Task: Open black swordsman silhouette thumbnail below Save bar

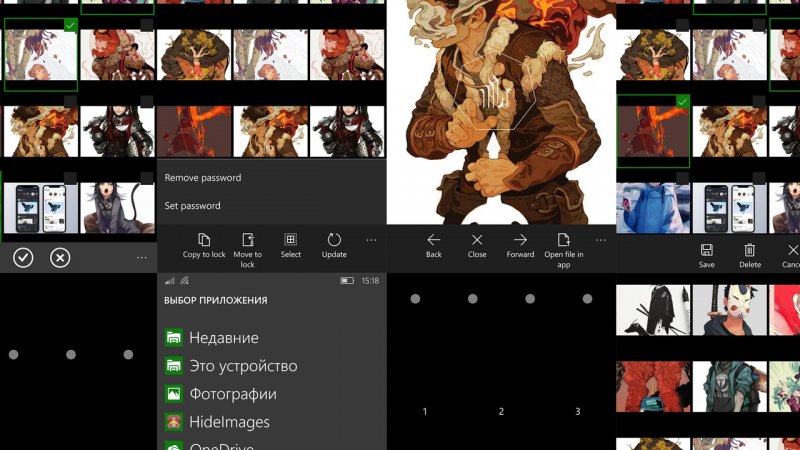Action: click(653, 310)
